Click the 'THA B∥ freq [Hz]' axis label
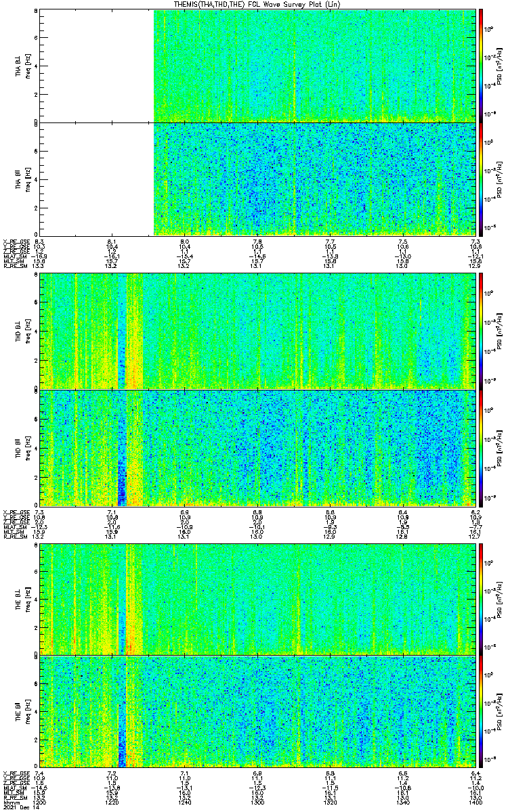 coord(22,179)
